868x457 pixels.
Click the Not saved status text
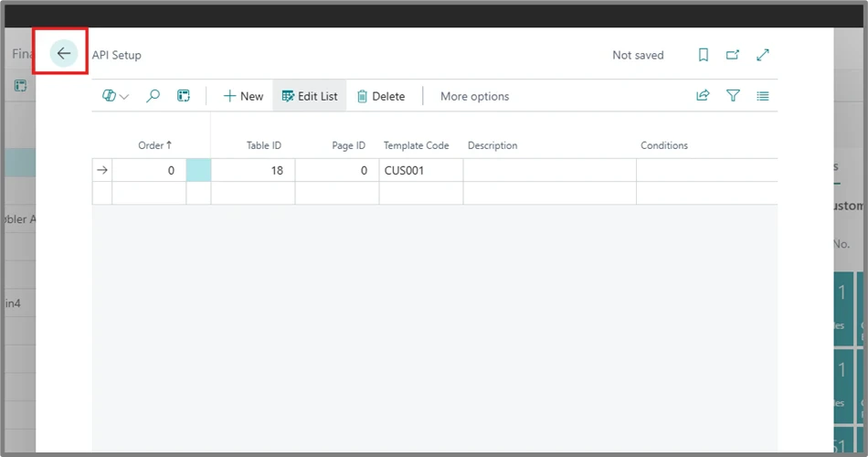[x=638, y=55]
